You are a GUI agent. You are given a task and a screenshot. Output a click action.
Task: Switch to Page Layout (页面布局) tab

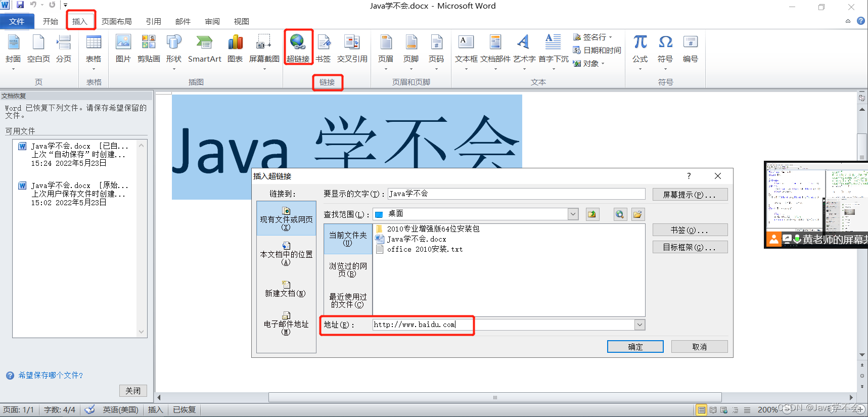point(117,21)
